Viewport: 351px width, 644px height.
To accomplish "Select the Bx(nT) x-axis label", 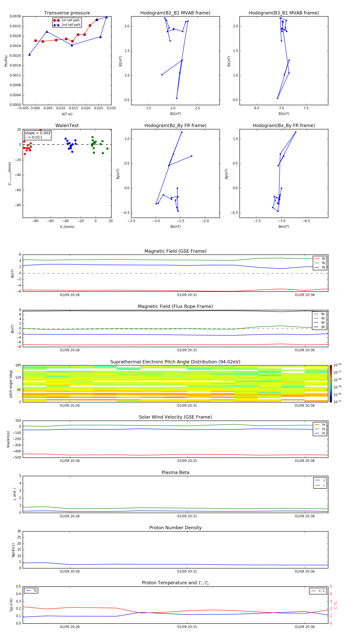I will [284, 227].
